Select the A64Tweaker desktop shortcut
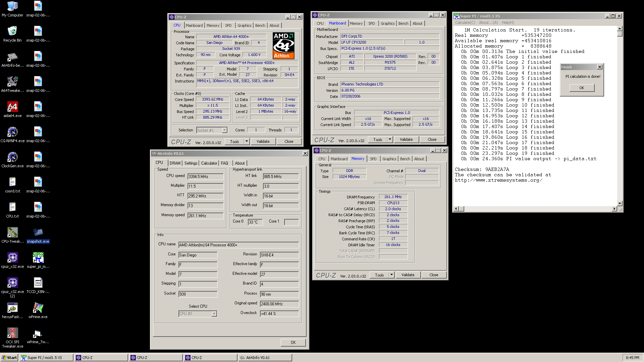 (12, 84)
